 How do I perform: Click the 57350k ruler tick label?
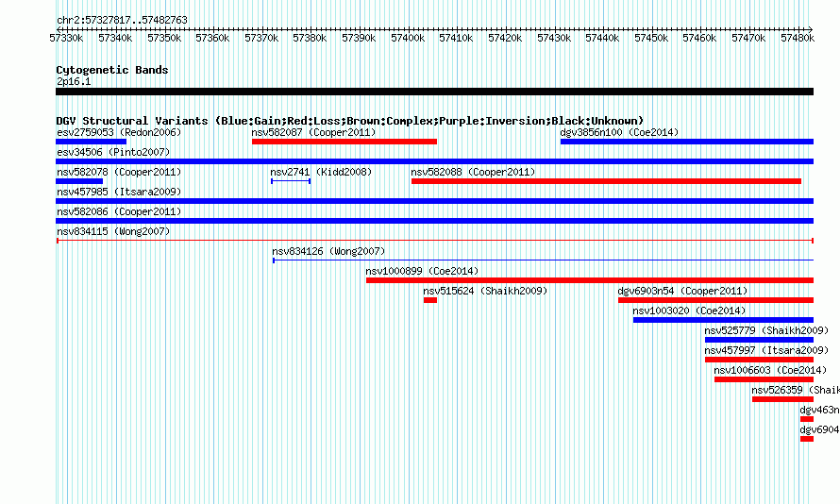pos(164,38)
